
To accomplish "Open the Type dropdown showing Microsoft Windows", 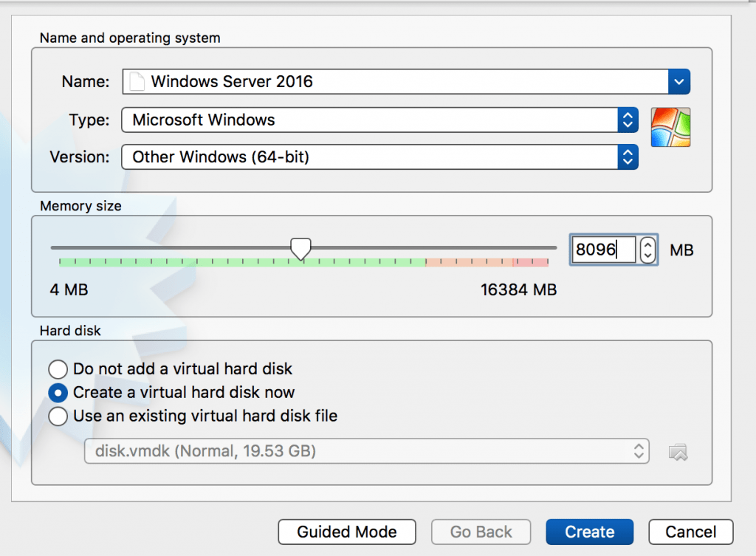I will tap(627, 119).
